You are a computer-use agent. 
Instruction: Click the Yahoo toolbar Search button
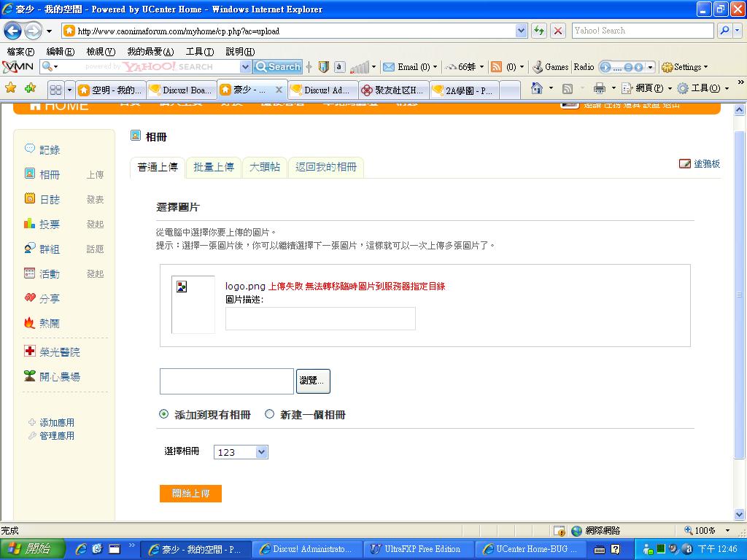click(278, 66)
